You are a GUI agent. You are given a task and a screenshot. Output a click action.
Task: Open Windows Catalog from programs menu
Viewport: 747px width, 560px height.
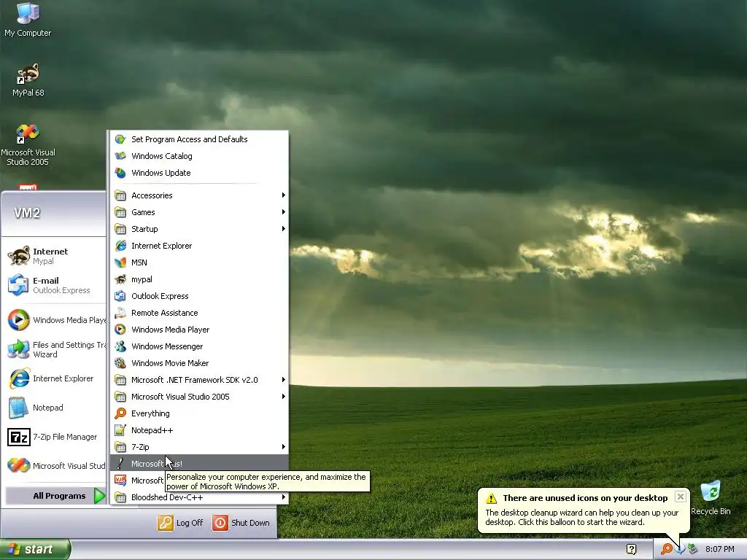[x=199, y=156]
